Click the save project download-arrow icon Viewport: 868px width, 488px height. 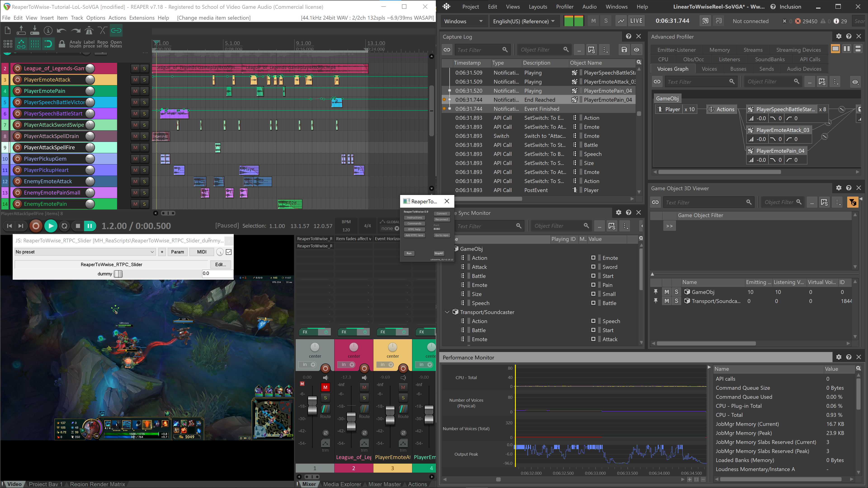(35, 31)
